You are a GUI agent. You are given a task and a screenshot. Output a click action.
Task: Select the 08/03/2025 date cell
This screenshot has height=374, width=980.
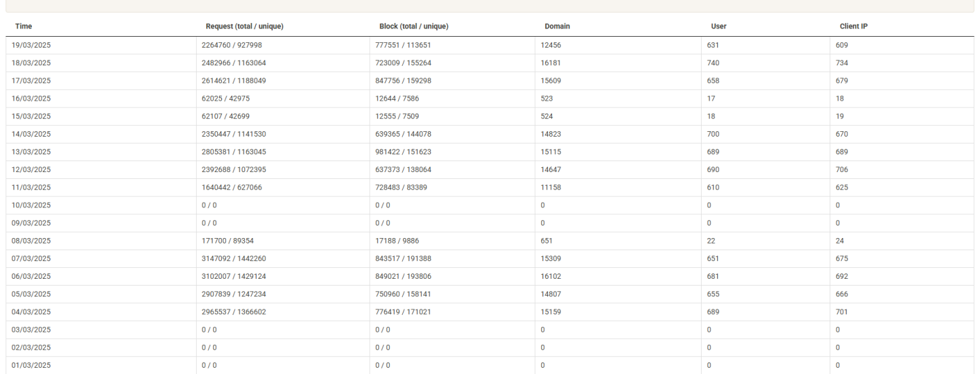[31, 241]
